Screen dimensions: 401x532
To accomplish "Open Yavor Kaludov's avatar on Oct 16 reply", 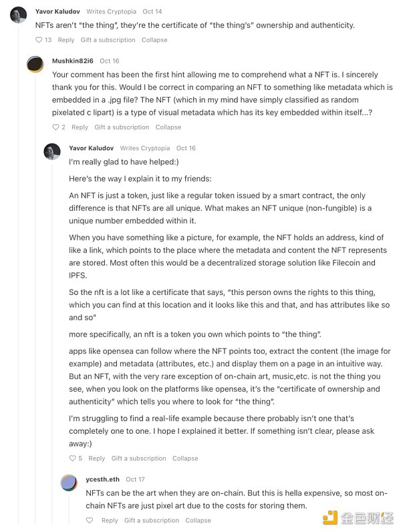I will click(52, 152).
